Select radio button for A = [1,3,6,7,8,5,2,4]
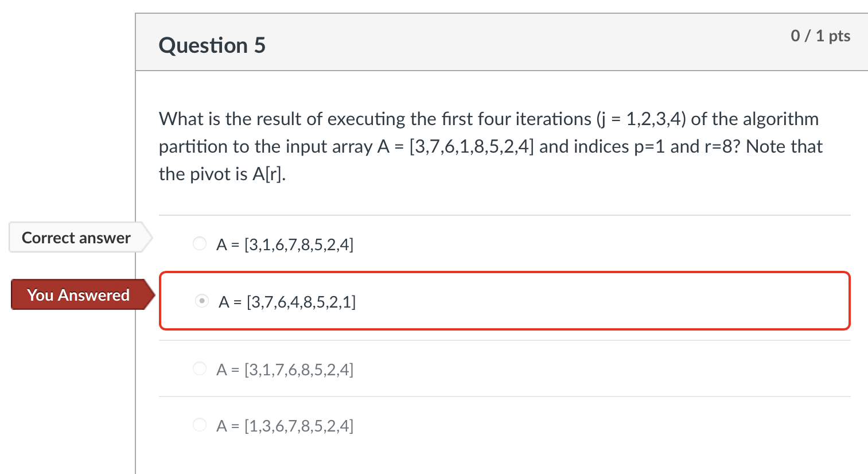Viewport: 868px width, 474px height. click(200, 425)
